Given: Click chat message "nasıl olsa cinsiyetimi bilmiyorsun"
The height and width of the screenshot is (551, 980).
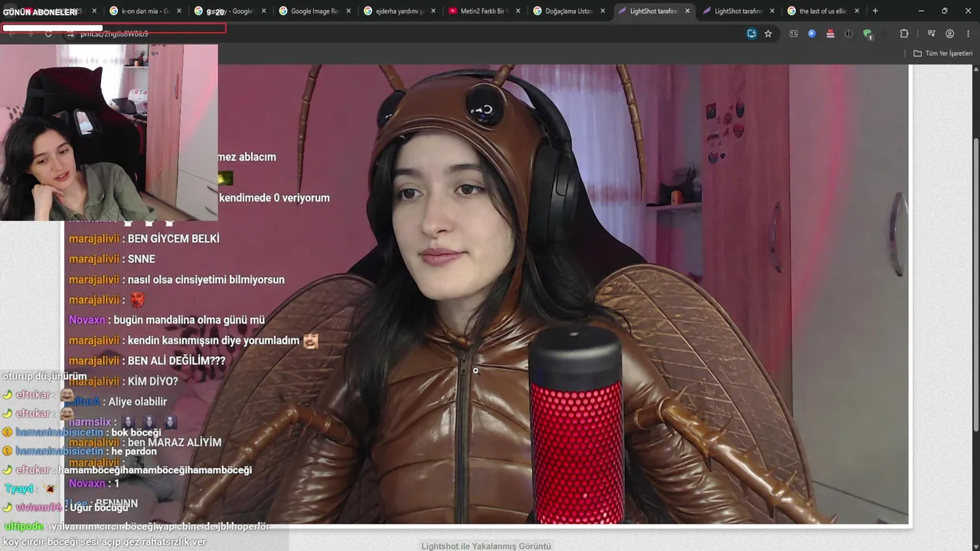Looking at the screenshot, I should point(206,279).
